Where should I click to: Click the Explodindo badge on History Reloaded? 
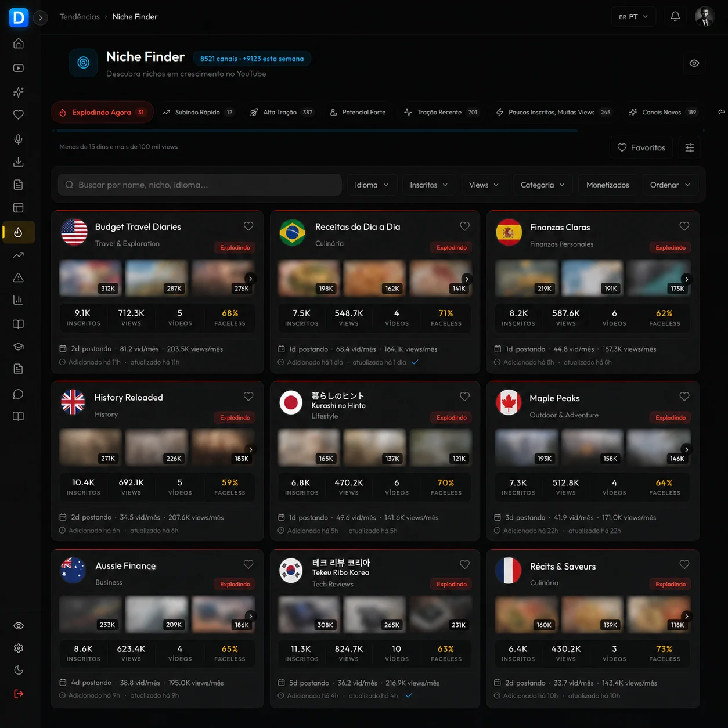pos(235,417)
